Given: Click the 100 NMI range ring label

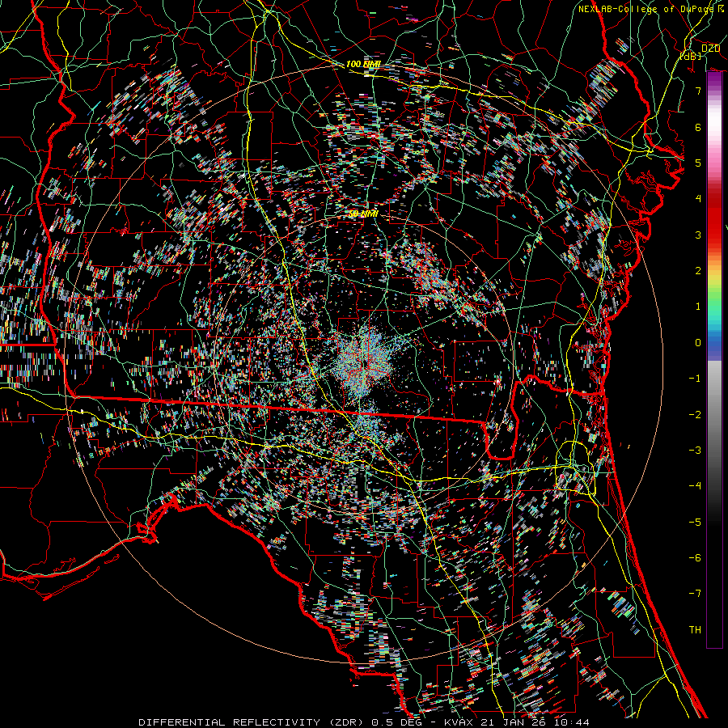Looking at the screenshot, I should click(363, 64).
